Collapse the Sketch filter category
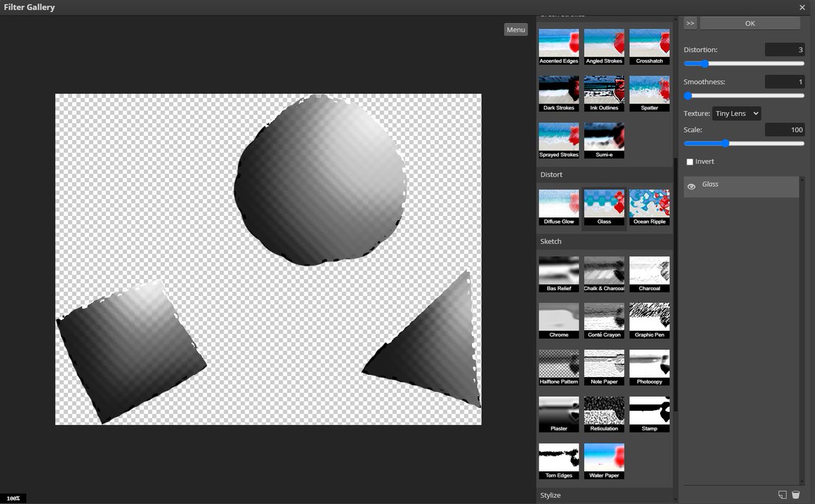The image size is (815, 504). (x=604, y=241)
